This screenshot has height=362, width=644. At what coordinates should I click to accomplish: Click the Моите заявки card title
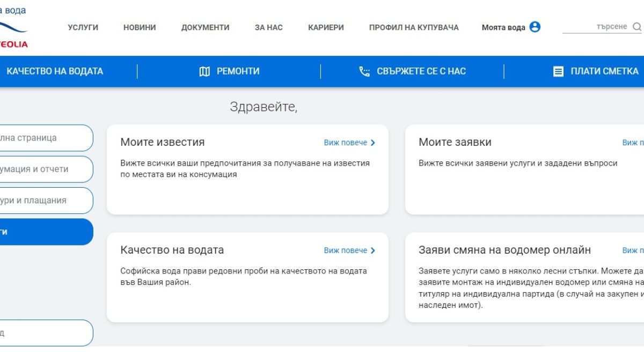coord(455,142)
